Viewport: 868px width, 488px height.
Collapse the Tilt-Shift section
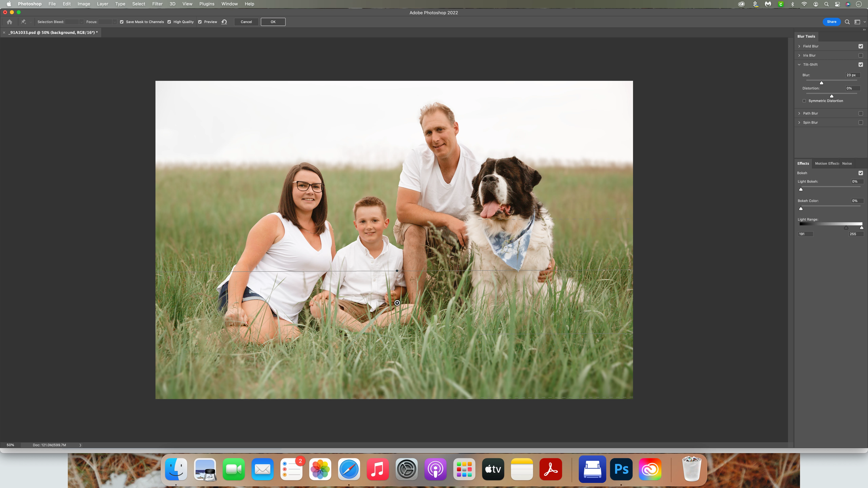(x=799, y=64)
